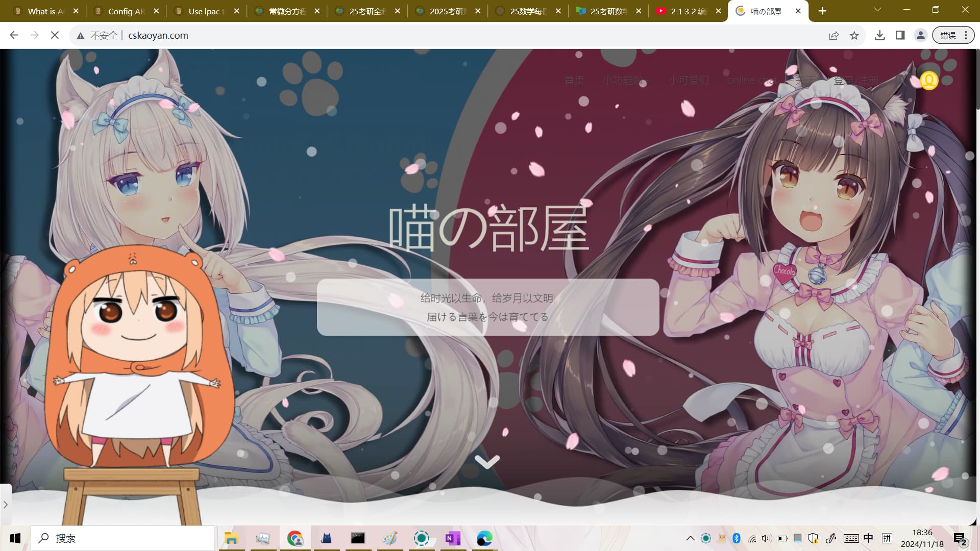Toggle the 拼 IME mode indicator
Viewport: 980px width, 551px height.
tap(887, 538)
